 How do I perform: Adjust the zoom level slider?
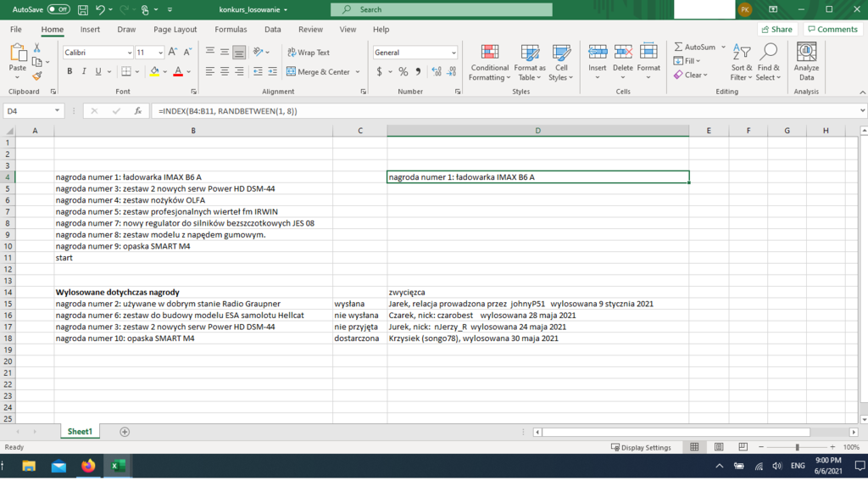pyautogui.click(x=797, y=447)
